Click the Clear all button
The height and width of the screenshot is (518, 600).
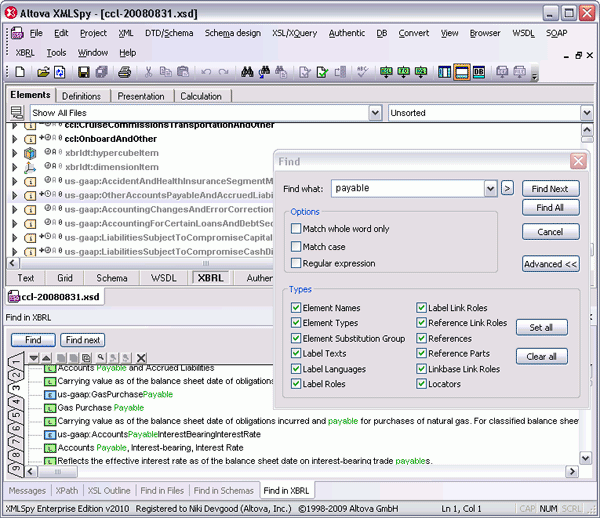click(541, 357)
